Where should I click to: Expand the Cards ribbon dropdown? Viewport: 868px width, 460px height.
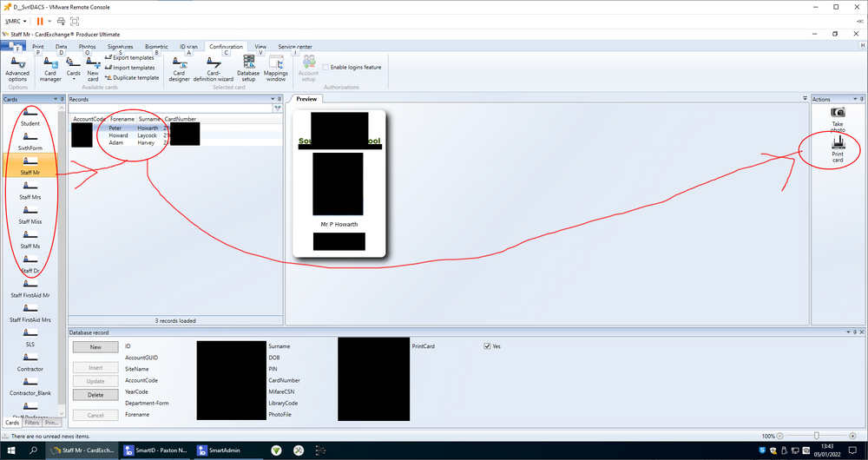coord(74,69)
